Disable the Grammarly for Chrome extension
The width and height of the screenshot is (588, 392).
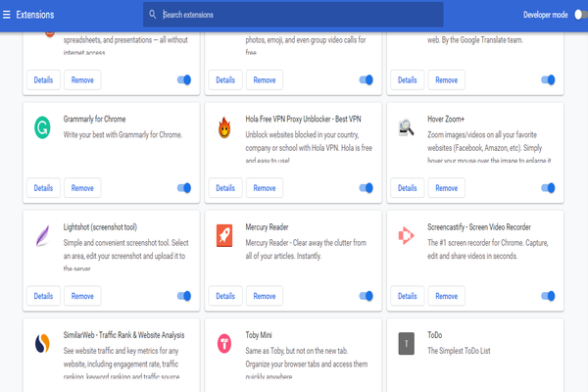tap(184, 188)
